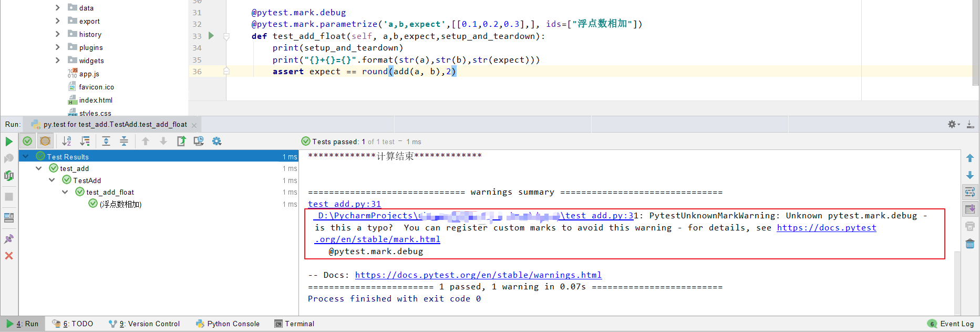Rerun tests with the green play button

(x=9, y=142)
